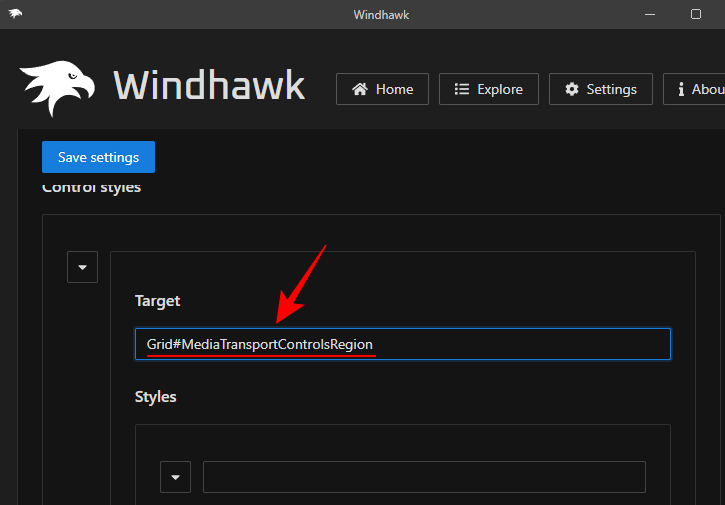The width and height of the screenshot is (725, 505).
Task: Click the small hawk icon in title bar
Action: [16, 14]
